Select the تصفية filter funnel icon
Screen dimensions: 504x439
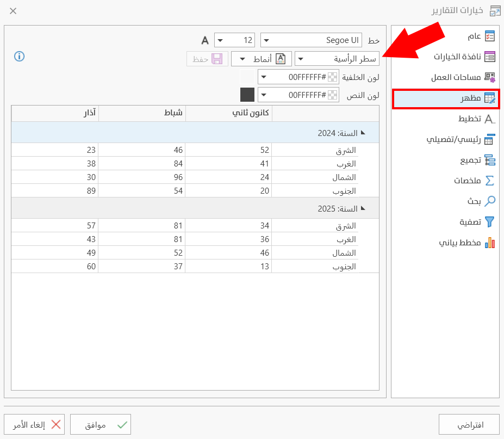click(489, 222)
